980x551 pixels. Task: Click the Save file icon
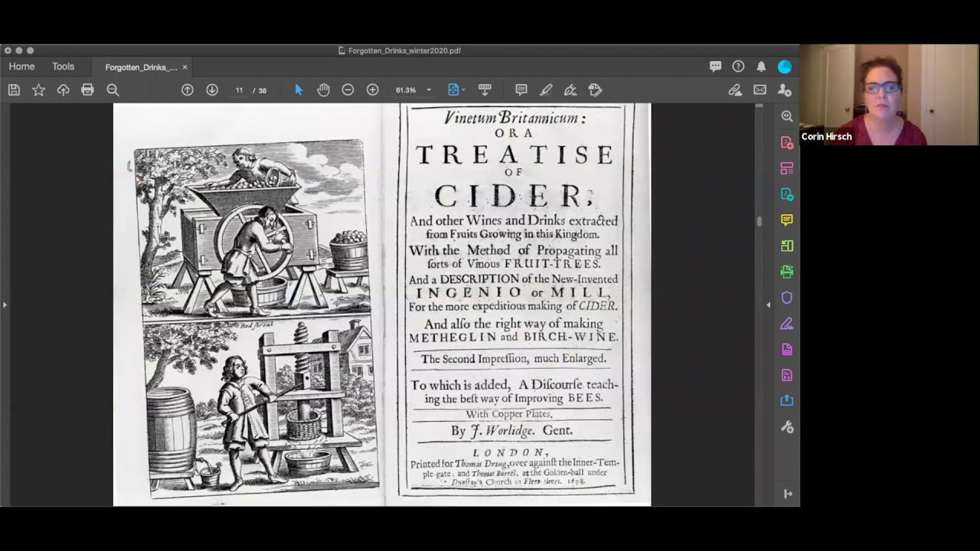14,90
